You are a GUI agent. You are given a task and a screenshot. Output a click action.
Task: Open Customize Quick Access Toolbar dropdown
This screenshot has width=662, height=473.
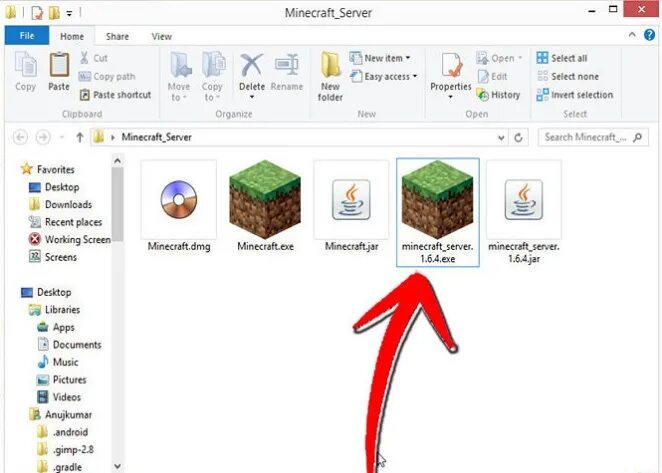point(69,13)
